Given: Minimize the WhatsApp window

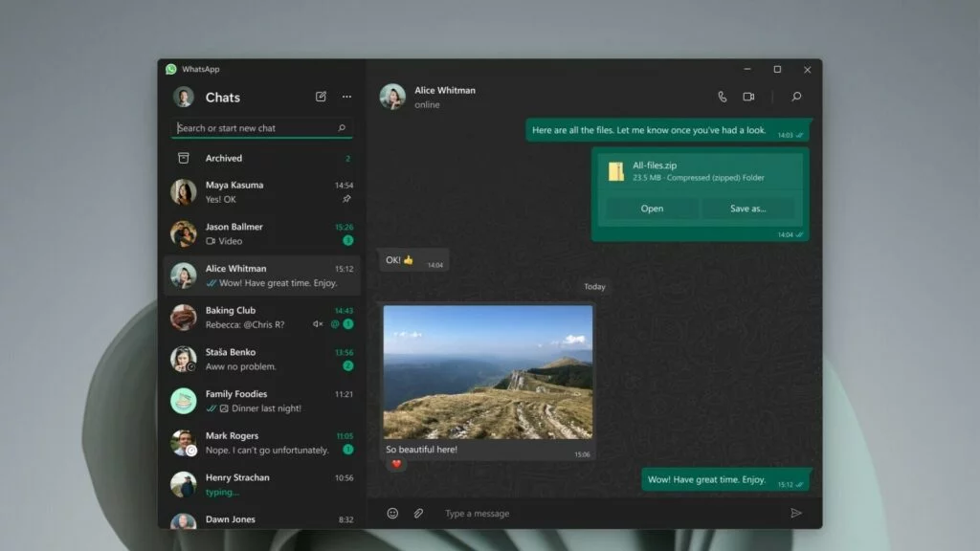Looking at the screenshot, I should [x=747, y=69].
